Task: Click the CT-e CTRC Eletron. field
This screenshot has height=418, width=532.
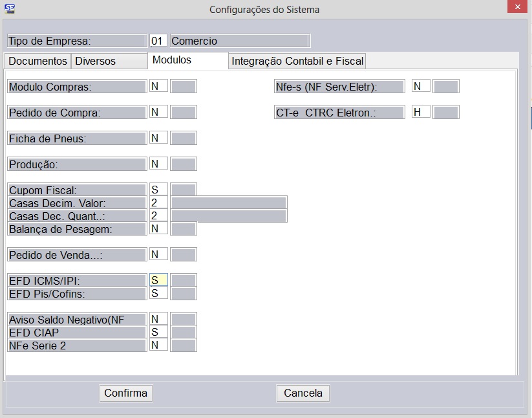Action: (x=421, y=112)
